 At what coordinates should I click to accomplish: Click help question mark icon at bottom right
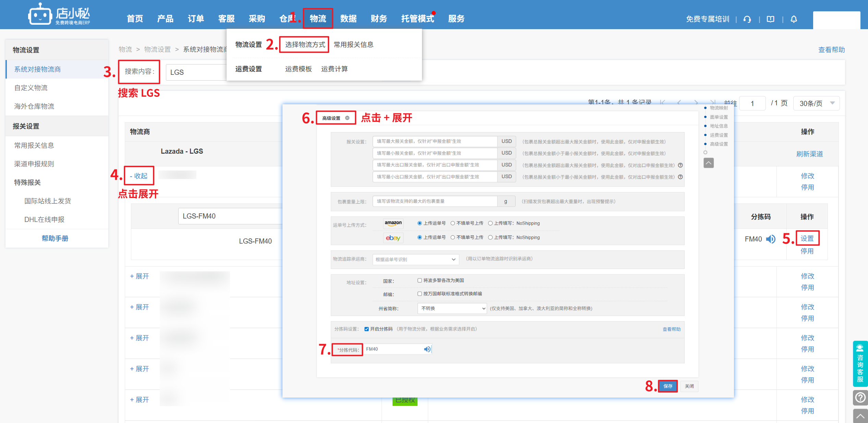860,398
